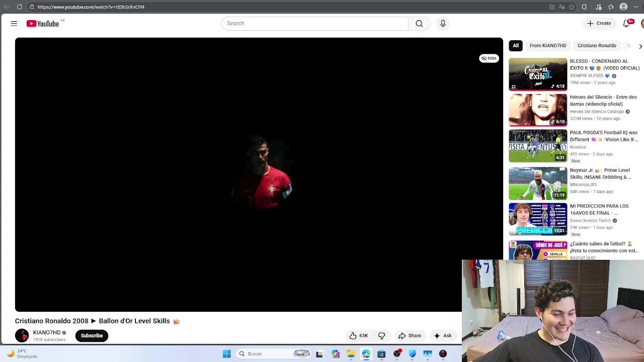This screenshot has width=644, height=362.
Task: Open Mi Predicción 16avos de final thumbnail
Action: click(538, 219)
